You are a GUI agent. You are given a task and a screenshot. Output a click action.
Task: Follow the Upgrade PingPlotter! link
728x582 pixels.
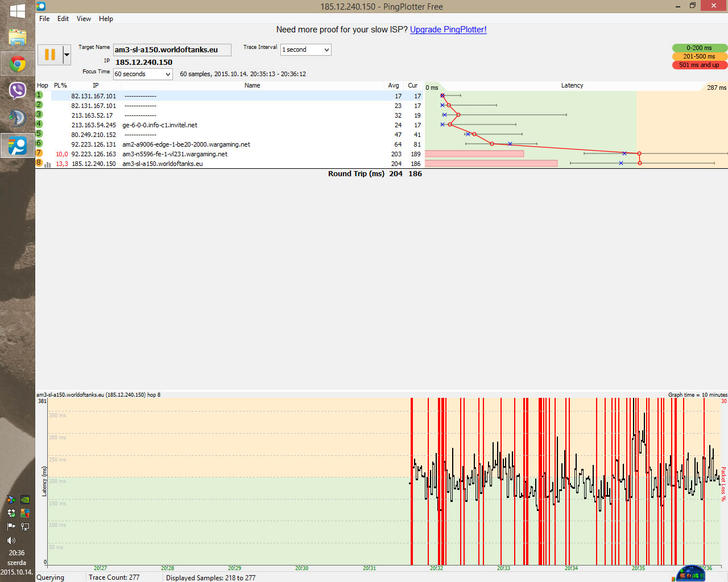pyautogui.click(x=448, y=30)
